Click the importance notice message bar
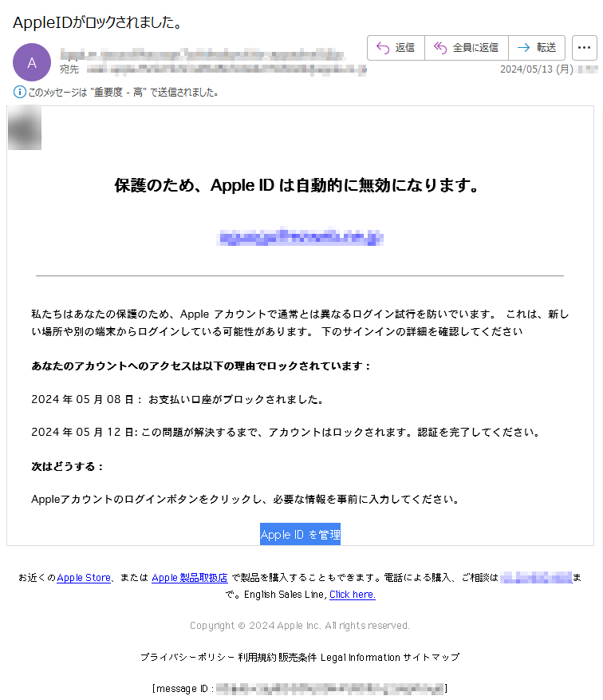The image size is (603, 700). tap(116, 93)
